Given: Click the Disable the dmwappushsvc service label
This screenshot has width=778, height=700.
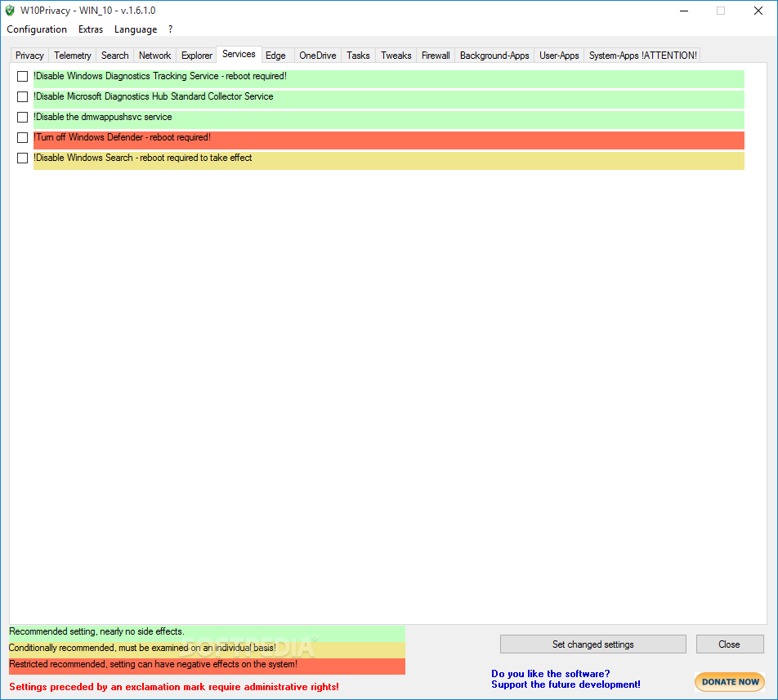Looking at the screenshot, I should click(x=103, y=117).
